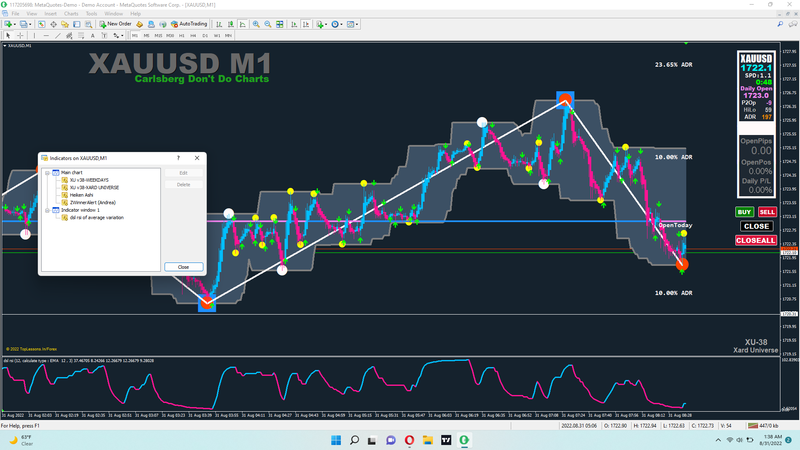Open the Charts menu
Screen dimensions: 800x450
[71, 14]
